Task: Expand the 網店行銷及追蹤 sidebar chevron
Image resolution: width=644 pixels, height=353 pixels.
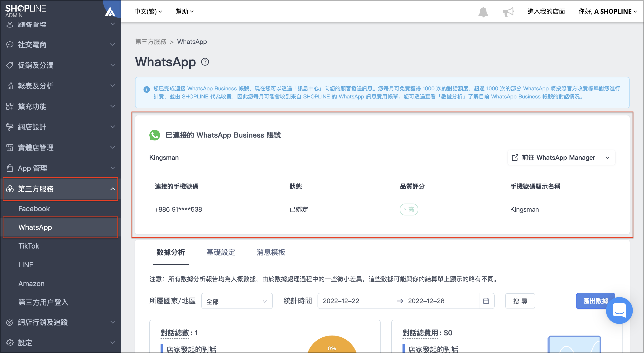Action: click(x=113, y=322)
